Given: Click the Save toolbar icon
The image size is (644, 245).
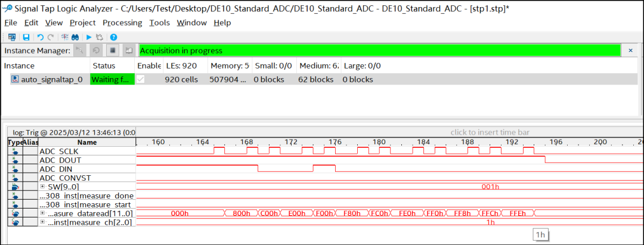Looking at the screenshot, I should (26, 37).
